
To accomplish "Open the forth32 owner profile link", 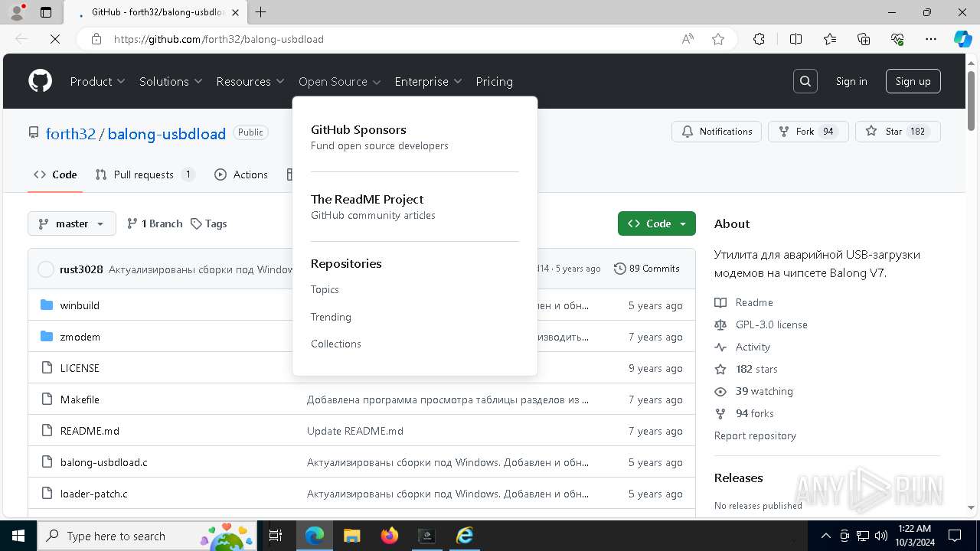I will coord(70,134).
